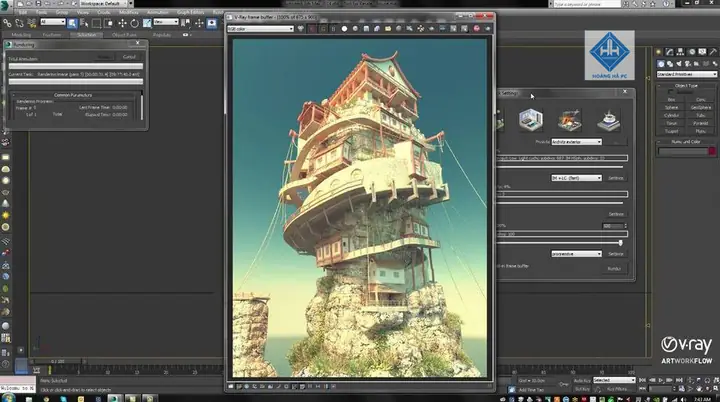
Task: Toggle the Window/Crossing selection icon
Action: point(108,23)
